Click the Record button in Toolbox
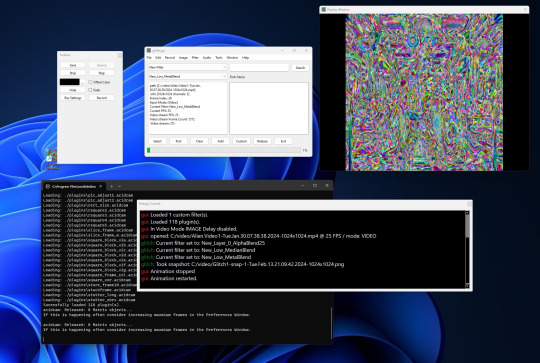This screenshot has height=363, width=540. [x=102, y=98]
